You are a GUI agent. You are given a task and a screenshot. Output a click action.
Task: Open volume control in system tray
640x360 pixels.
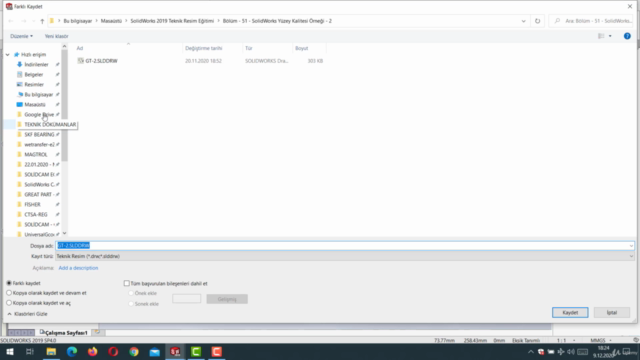tap(571, 352)
